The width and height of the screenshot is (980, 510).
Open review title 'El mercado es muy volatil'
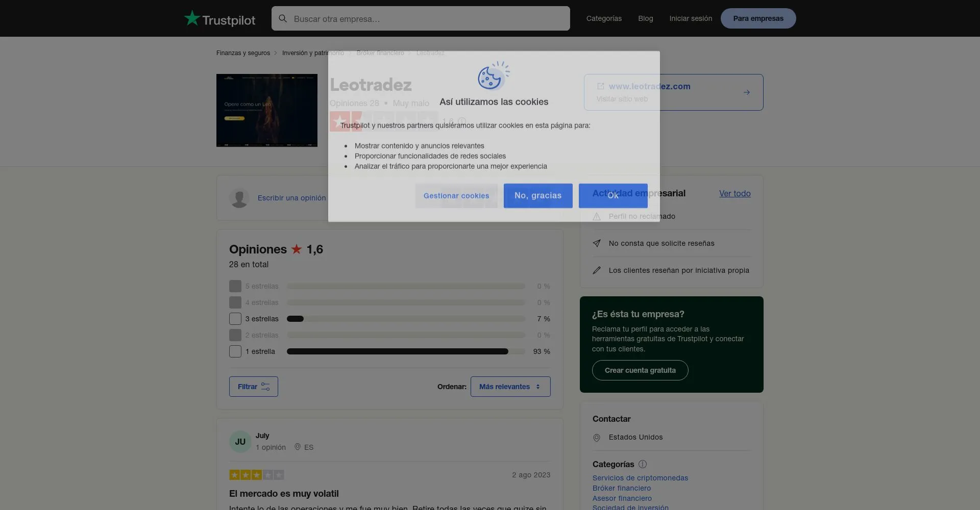pos(284,494)
